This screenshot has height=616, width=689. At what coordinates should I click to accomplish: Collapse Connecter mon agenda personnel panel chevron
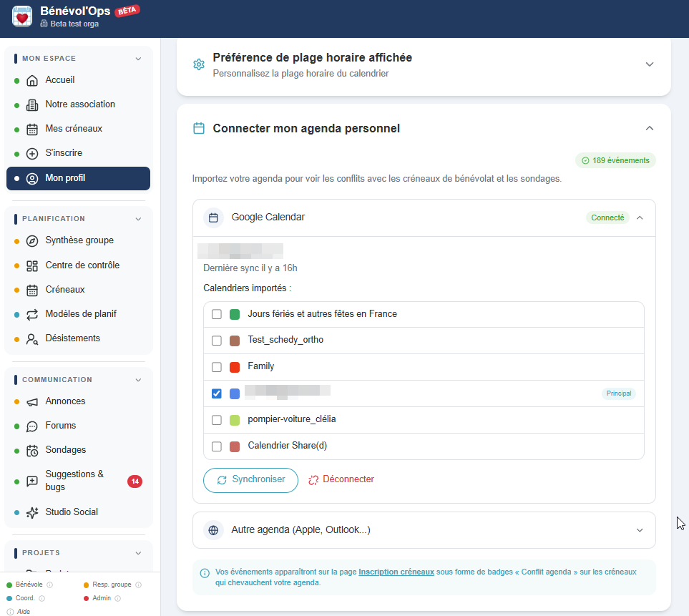[x=650, y=128]
